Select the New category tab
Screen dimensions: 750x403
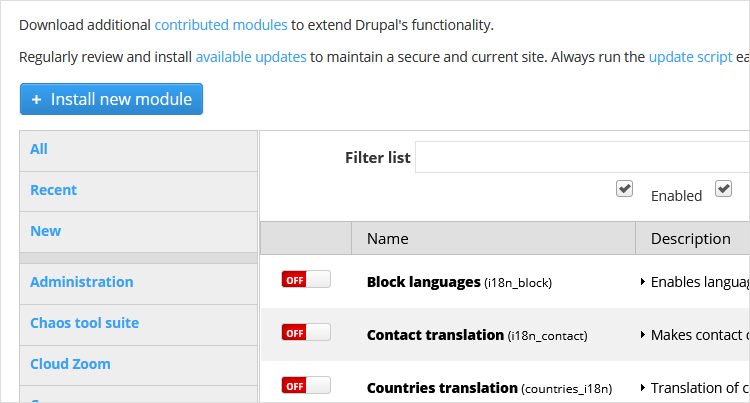pos(45,231)
